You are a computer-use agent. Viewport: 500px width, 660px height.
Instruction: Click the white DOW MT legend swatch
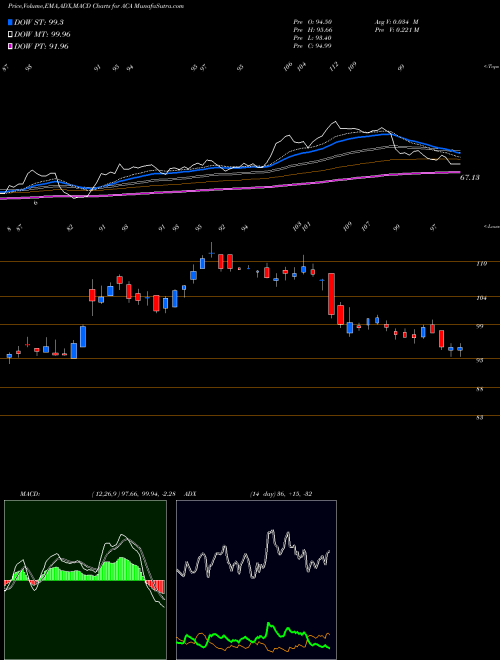[x=10, y=35]
